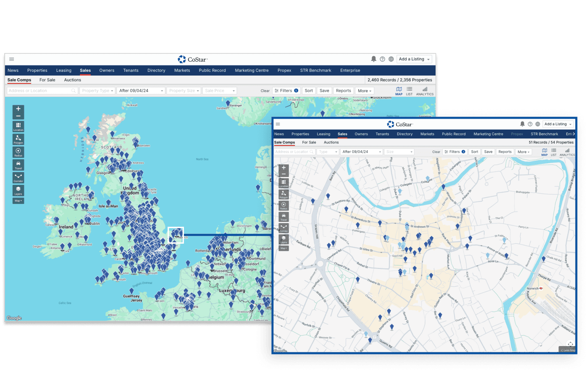Image resolution: width=588 pixels, height=375 pixels.
Task: Click Location tool on the UK map
Action: pyautogui.click(x=18, y=126)
